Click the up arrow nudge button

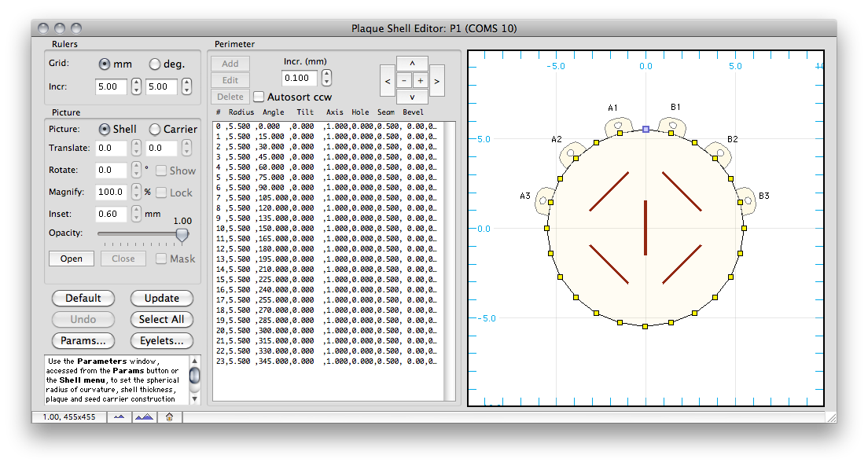point(412,64)
